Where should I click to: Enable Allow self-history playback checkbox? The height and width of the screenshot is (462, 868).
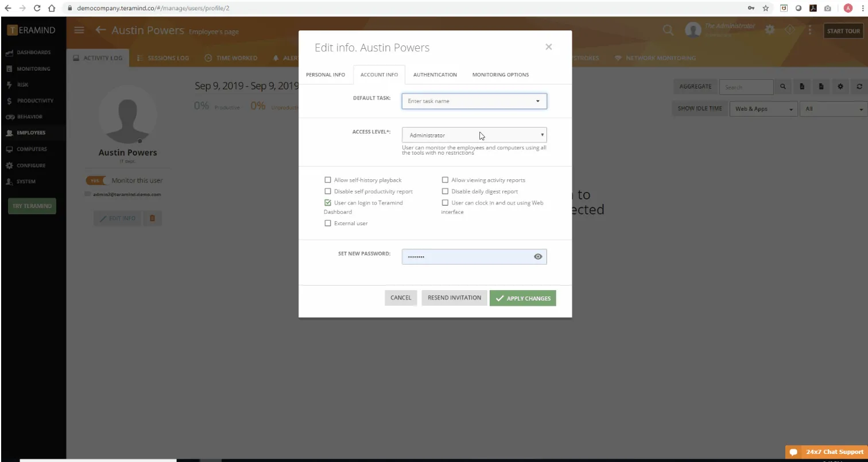(x=328, y=180)
